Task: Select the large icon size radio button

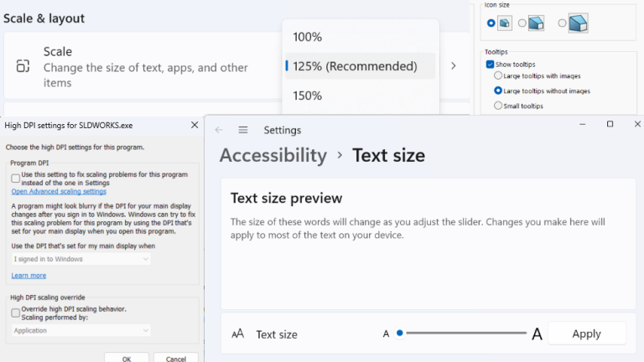Action: (562, 23)
